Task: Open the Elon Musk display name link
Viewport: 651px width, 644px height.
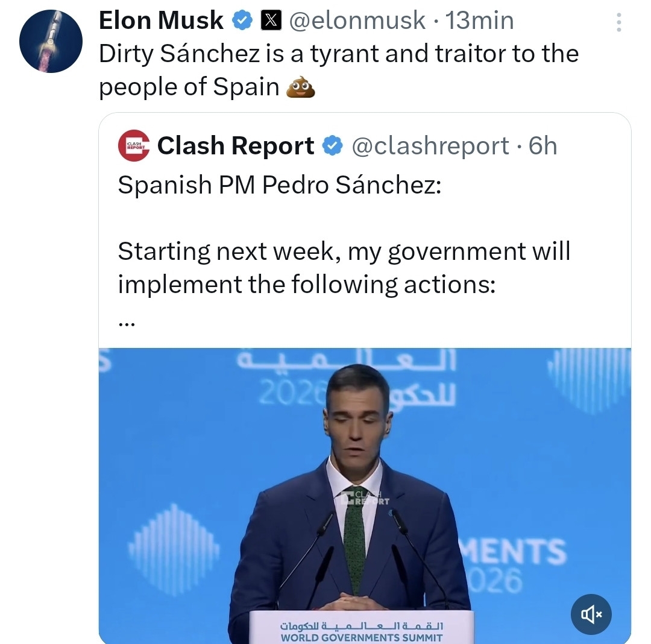Action: 161,21
